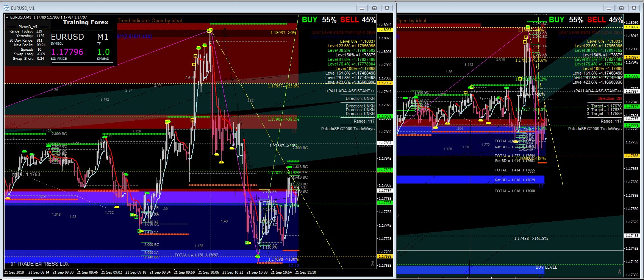The width and height of the screenshot is (644, 280).
Task: Click the Ret BD = 1.618 1.17629 label
Action: click(515, 180)
